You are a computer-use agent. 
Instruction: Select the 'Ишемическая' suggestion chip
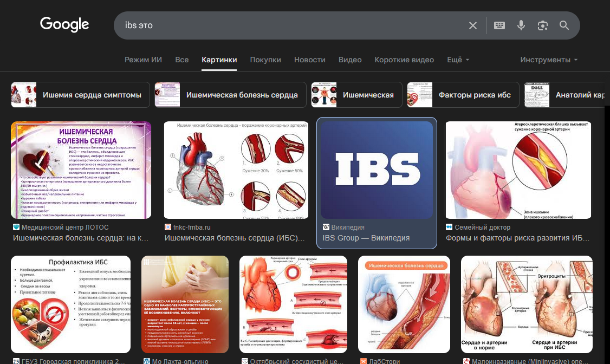coord(356,95)
